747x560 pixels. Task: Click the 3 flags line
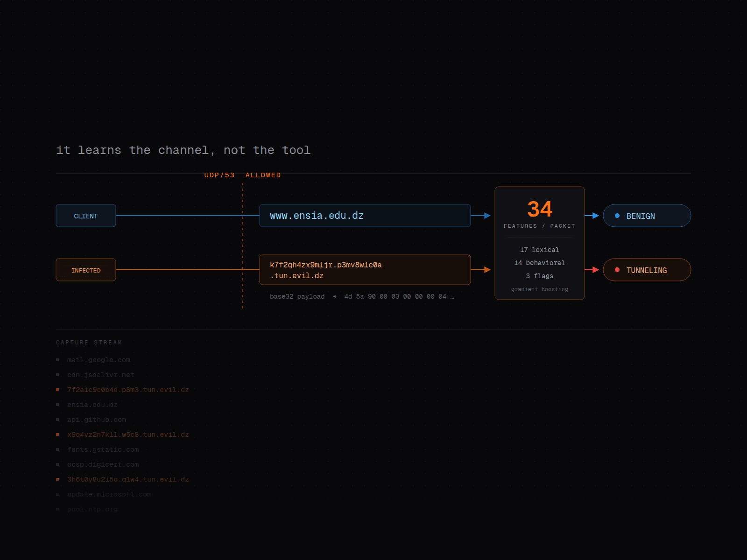(x=540, y=276)
